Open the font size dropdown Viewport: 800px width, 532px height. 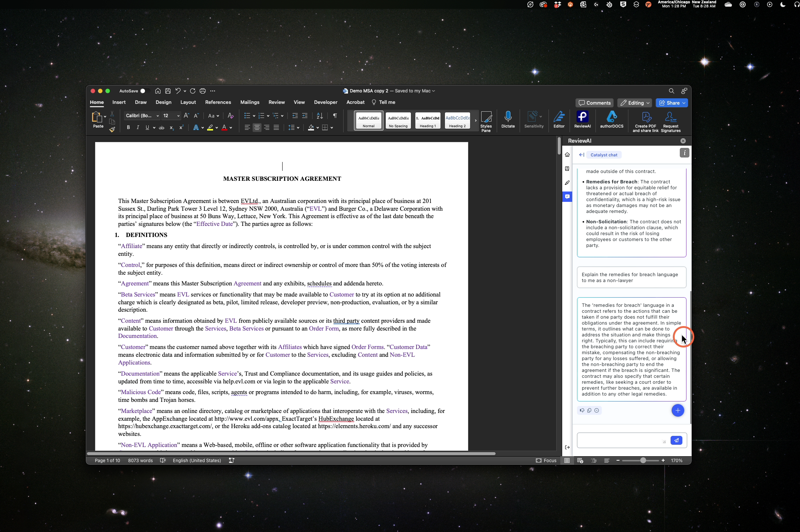point(178,116)
